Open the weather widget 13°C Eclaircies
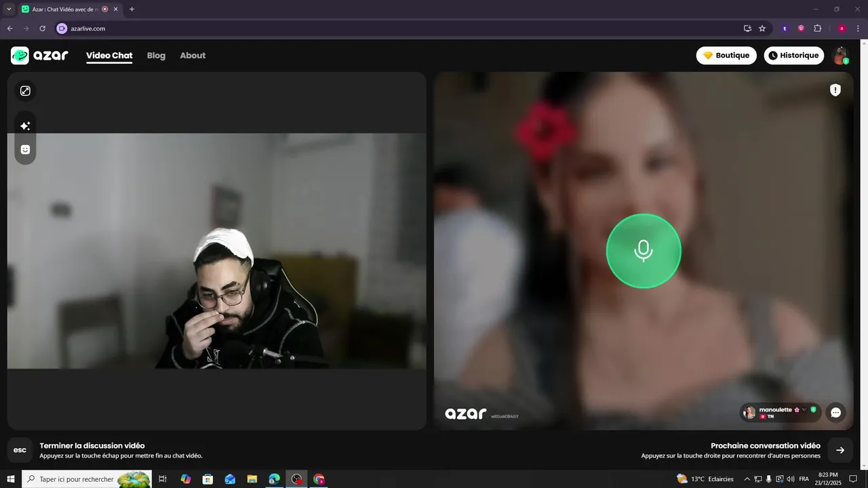 pyautogui.click(x=705, y=479)
